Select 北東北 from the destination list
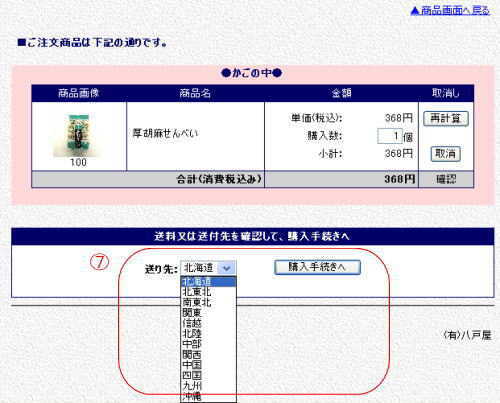Viewport: 500px width, 403px height. click(208, 292)
